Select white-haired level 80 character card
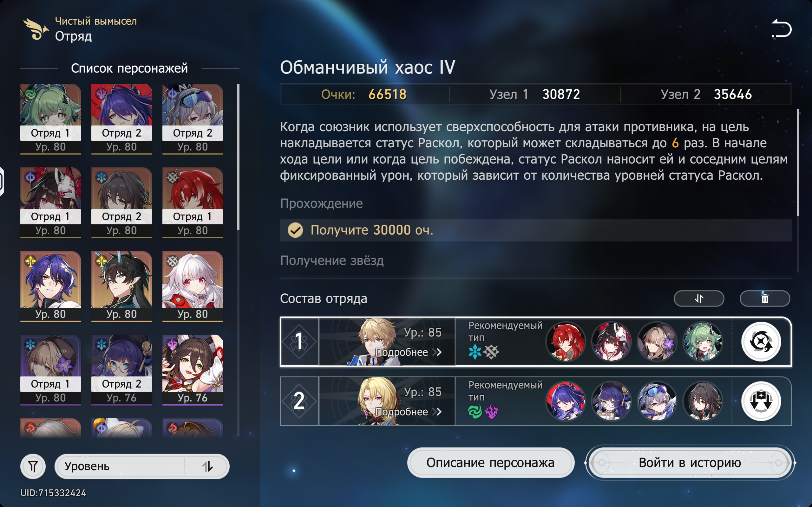Screen dimensions: 812x507 coord(193,286)
